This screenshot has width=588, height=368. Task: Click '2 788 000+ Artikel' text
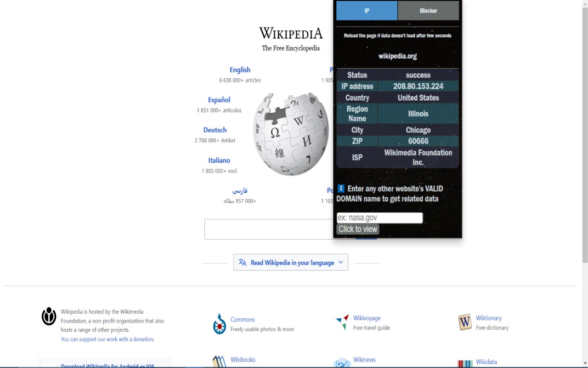click(215, 141)
